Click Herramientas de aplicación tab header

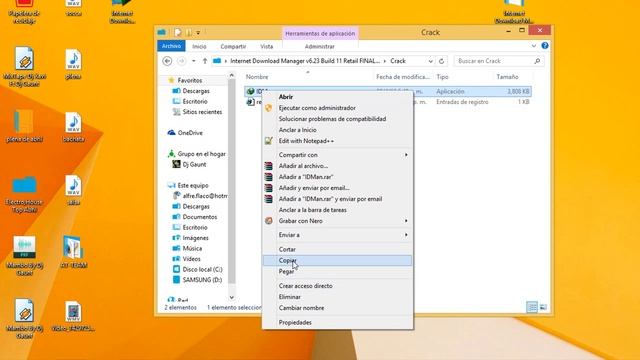tap(320, 33)
